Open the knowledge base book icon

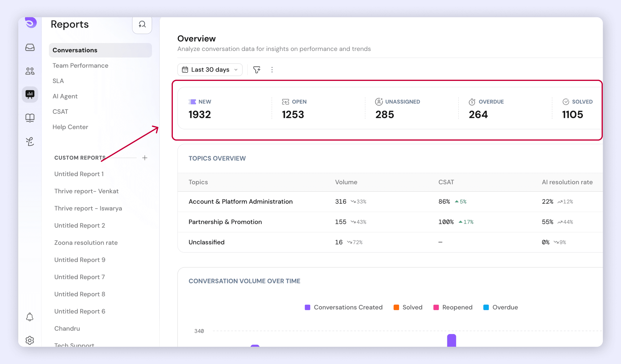pos(30,118)
